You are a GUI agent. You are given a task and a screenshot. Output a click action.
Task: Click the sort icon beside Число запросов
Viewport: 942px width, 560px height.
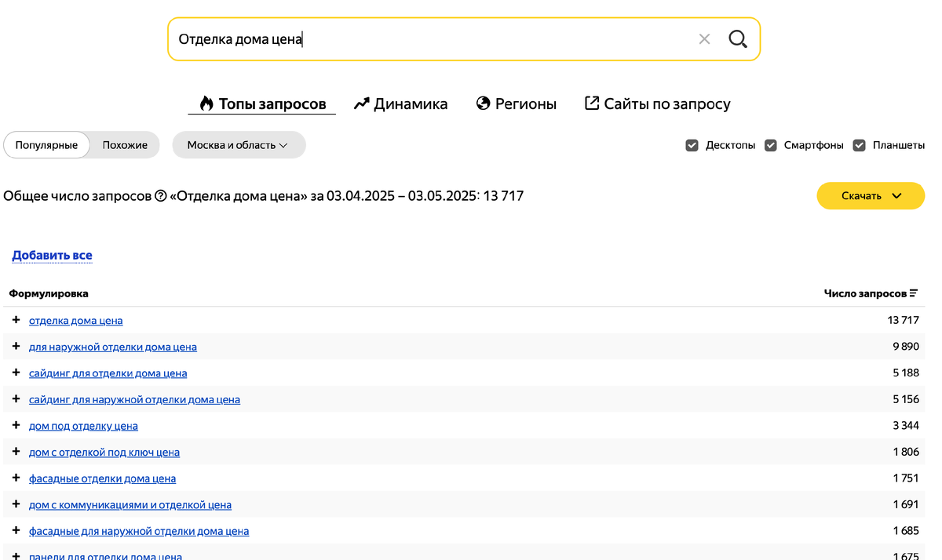tap(914, 293)
